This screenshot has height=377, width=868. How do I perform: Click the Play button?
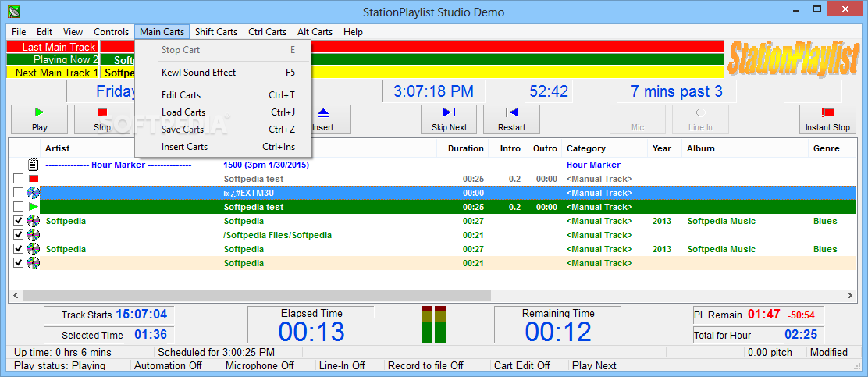(x=39, y=119)
